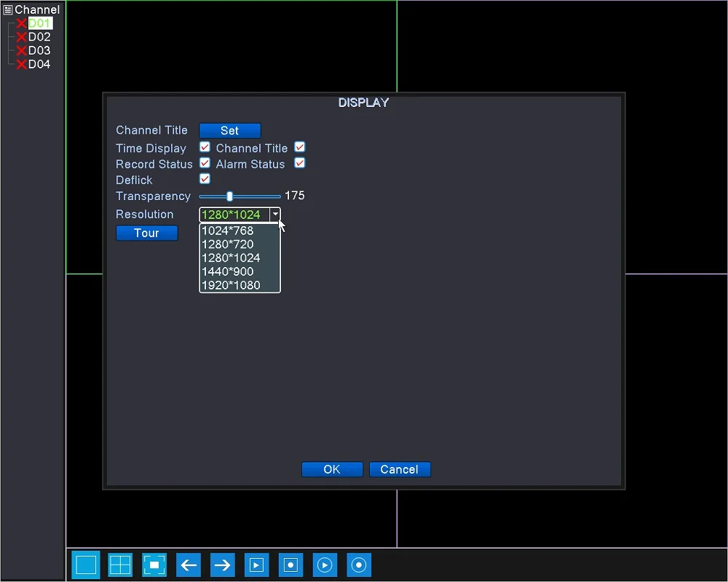Click the Transparency slider handle

tap(229, 196)
